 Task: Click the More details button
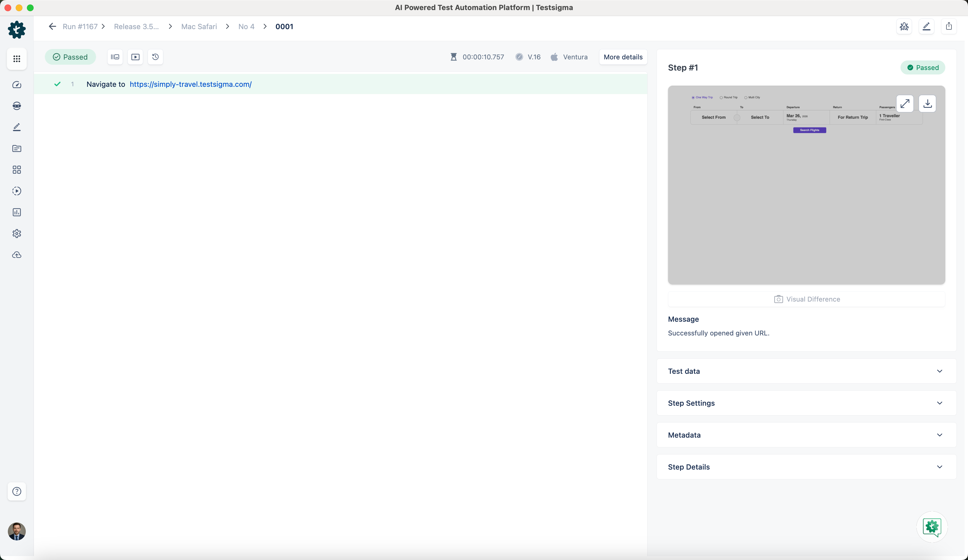(623, 57)
